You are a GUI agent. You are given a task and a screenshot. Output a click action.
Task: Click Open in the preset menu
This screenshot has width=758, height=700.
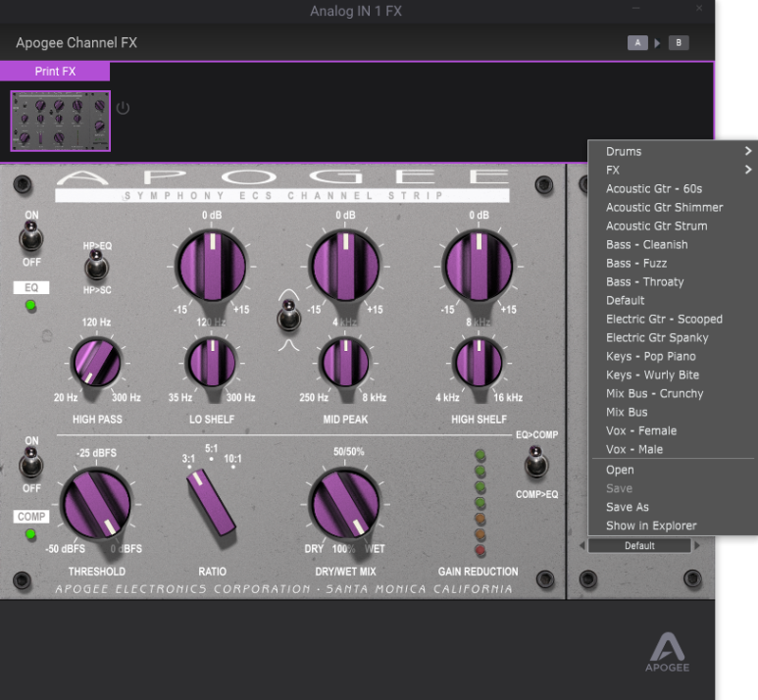(675, 470)
